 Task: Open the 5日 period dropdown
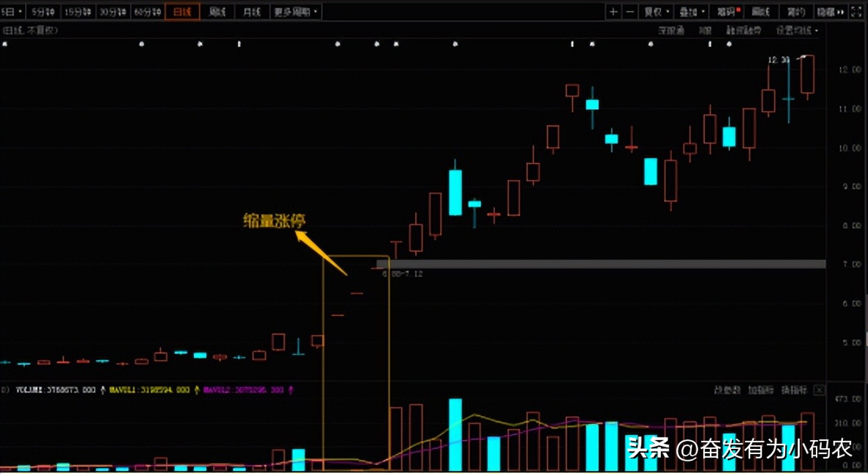tap(13, 11)
